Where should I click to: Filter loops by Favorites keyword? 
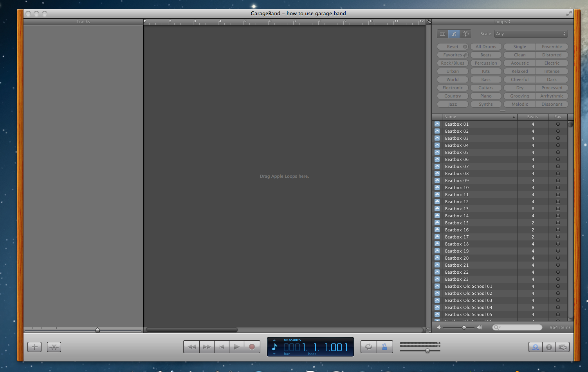pyautogui.click(x=453, y=55)
